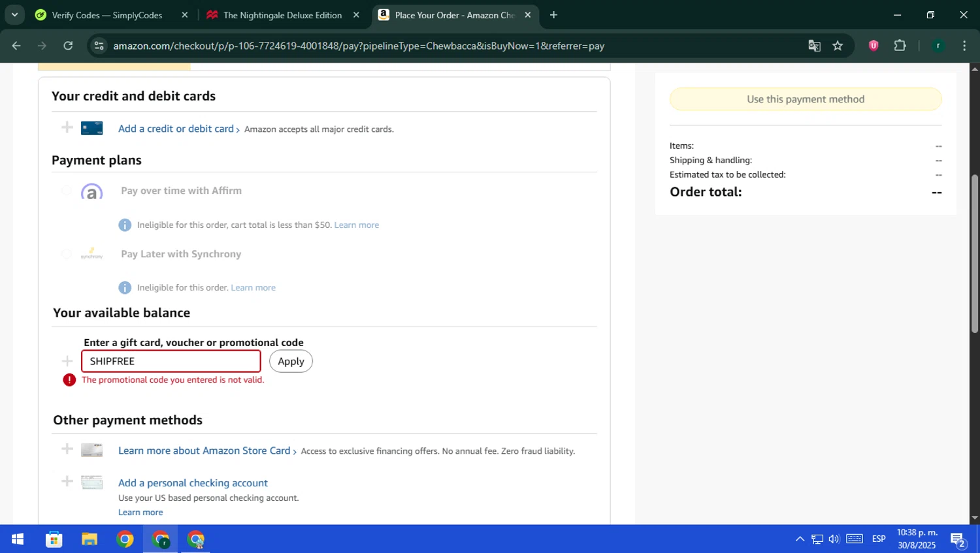Select Pay Later with Synchrony radio
Viewport: 980px width, 553px height.
click(67, 254)
